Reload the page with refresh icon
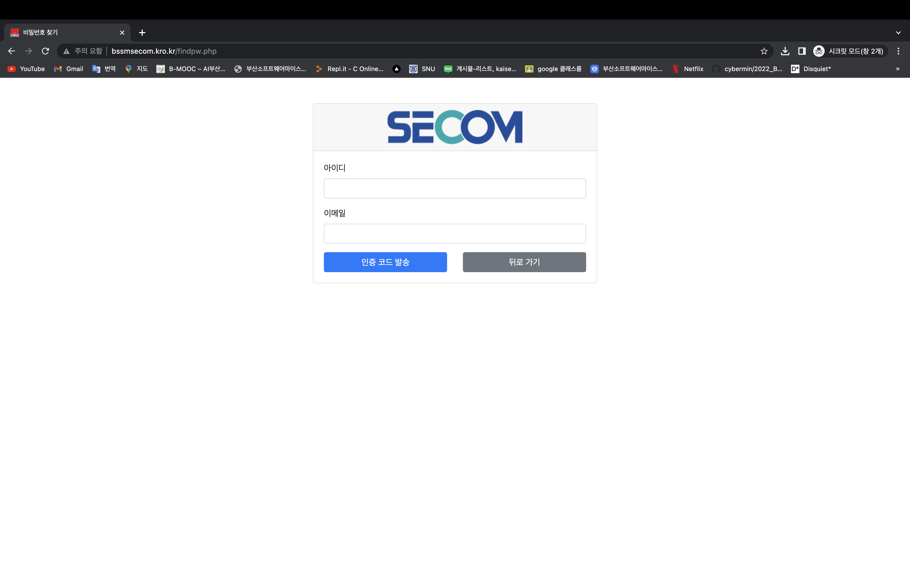 click(x=46, y=51)
